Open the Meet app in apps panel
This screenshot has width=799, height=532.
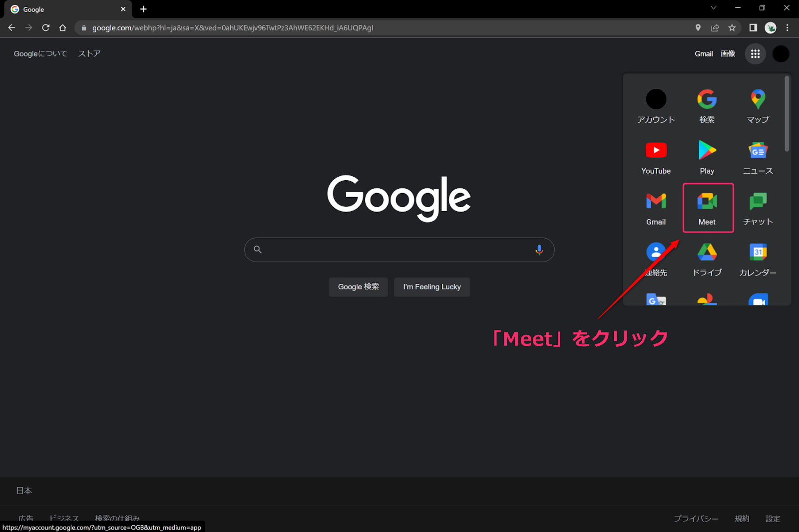[707, 208]
